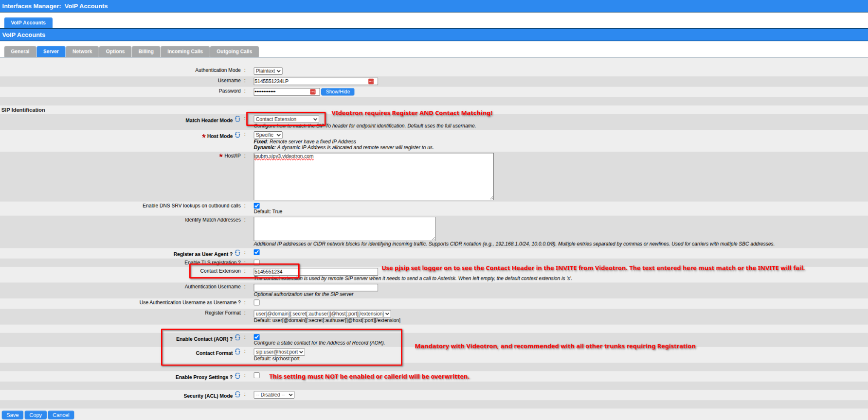This screenshot has width=868, height=420.
Task: Click inside the Identify Match Addresses textarea
Action: tap(344, 228)
